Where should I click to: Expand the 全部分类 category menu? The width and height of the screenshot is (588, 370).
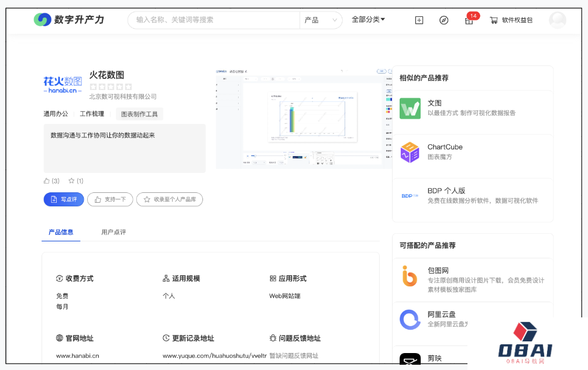368,19
